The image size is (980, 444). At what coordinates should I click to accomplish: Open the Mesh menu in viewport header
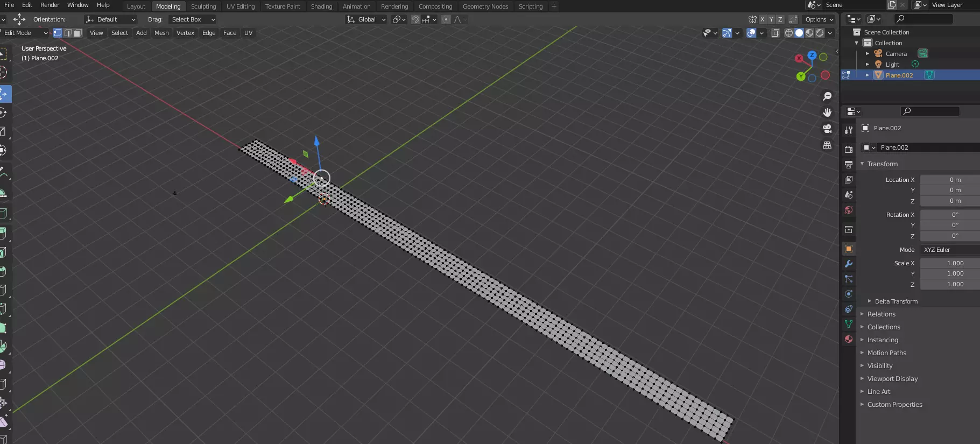click(x=161, y=33)
